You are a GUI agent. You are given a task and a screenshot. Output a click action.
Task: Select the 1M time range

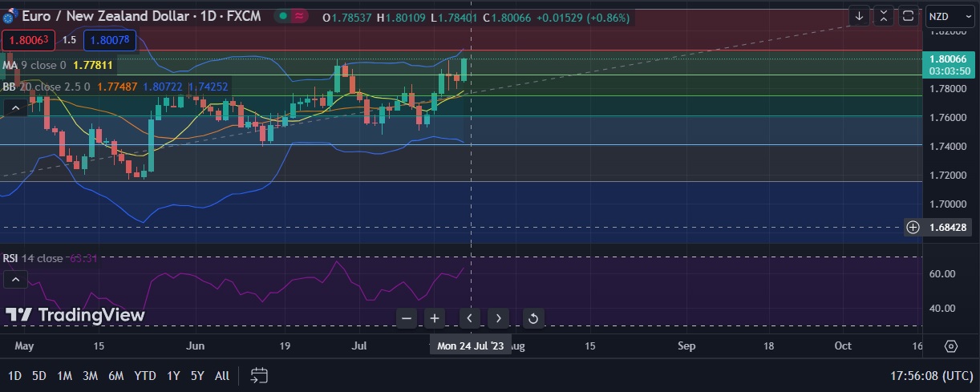65,375
